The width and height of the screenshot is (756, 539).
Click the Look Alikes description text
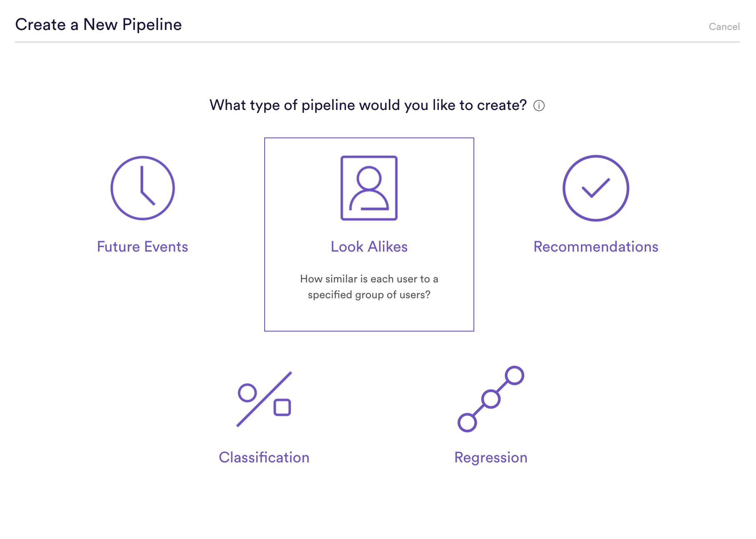(369, 287)
